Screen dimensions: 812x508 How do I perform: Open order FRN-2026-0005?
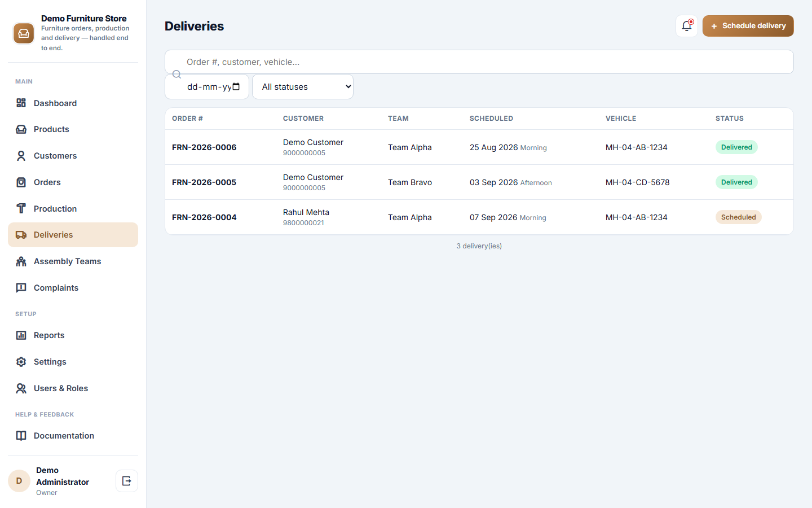(204, 182)
